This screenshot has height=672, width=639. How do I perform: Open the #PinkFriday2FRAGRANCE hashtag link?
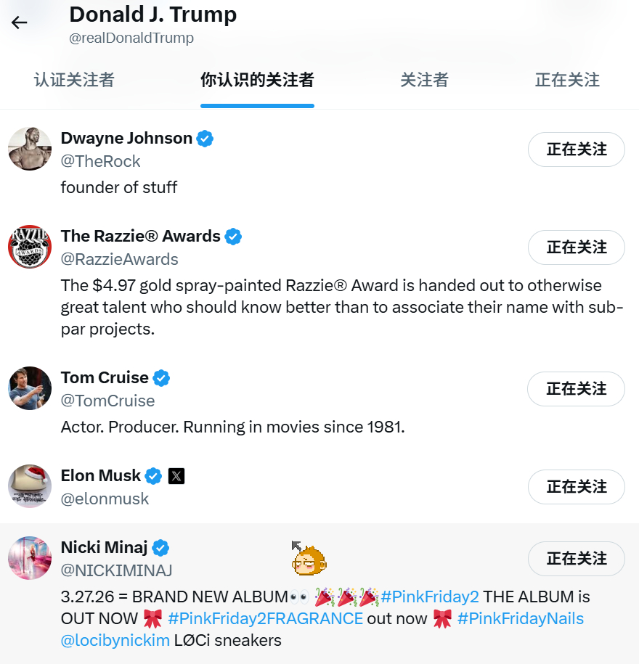click(266, 618)
